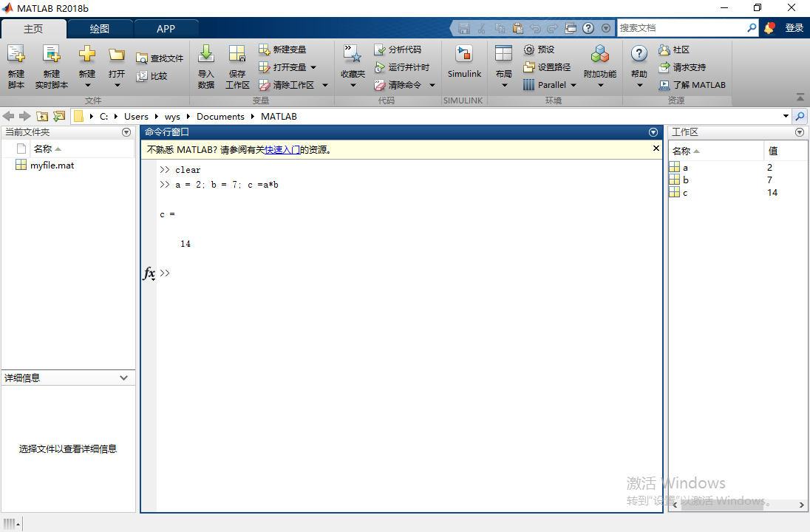Image resolution: width=810 pixels, height=532 pixels.
Task: Click the Search Documentation (搜索文档) field
Action: pyautogui.click(x=682, y=28)
